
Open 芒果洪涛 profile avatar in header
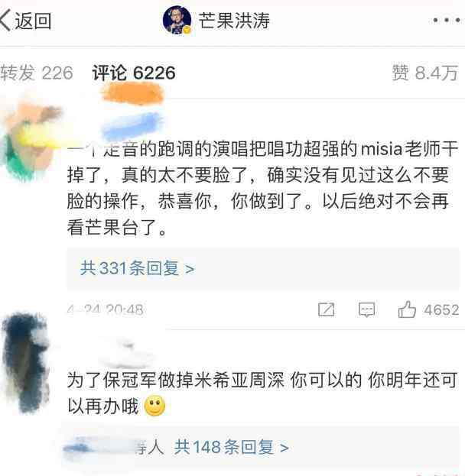(177, 20)
